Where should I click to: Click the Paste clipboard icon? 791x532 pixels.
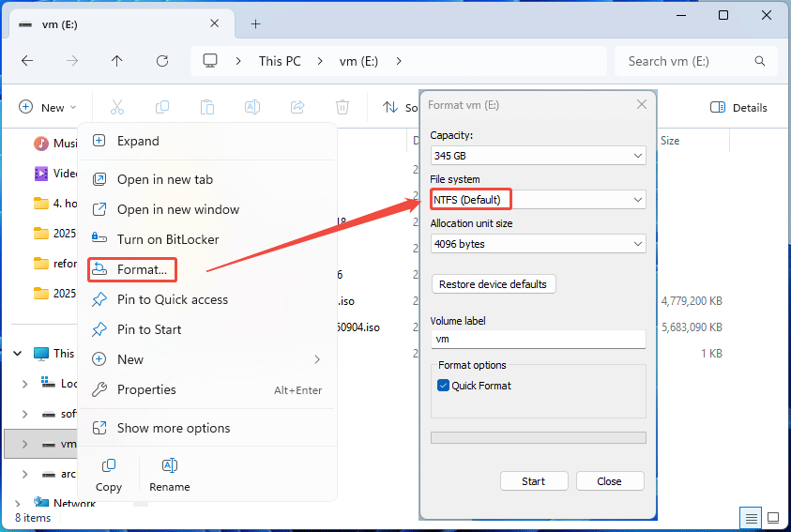(206, 107)
